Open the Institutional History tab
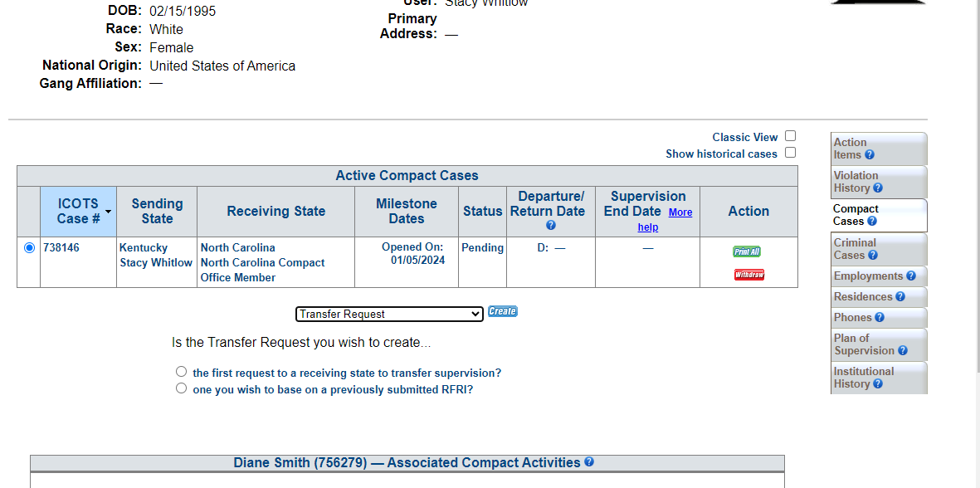Viewport: 980px width, 488px height. pyautogui.click(x=878, y=378)
